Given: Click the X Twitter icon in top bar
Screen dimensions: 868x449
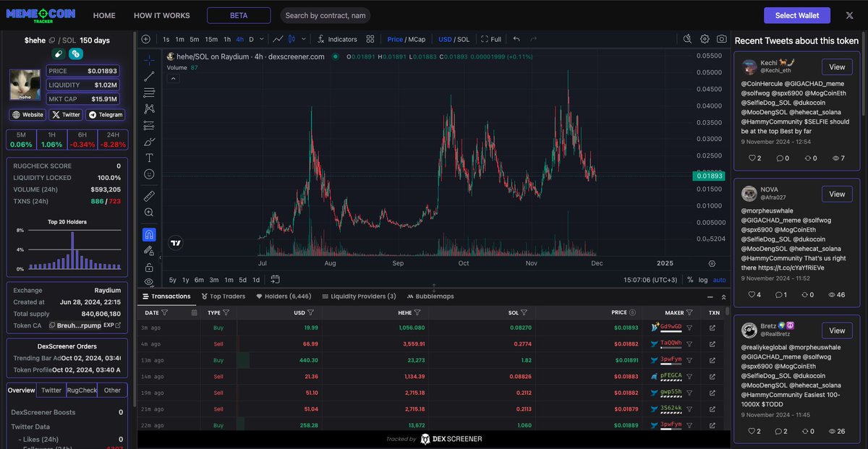Looking at the screenshot, I should (x=849, y=15).
